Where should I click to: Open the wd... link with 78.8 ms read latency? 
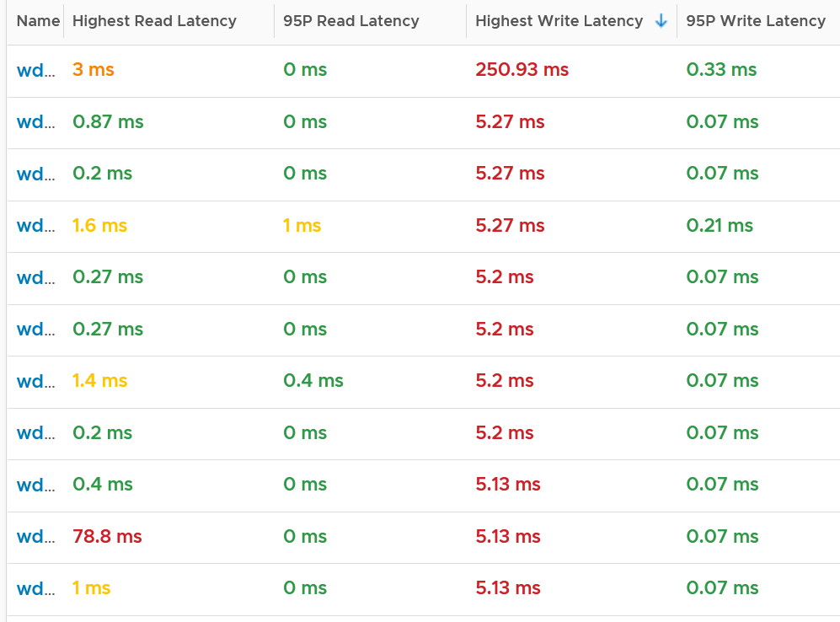point(36,536)
